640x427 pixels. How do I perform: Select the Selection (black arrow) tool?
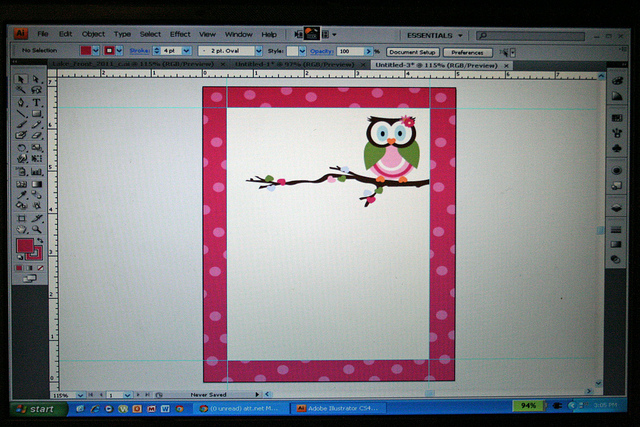(21, 79)
